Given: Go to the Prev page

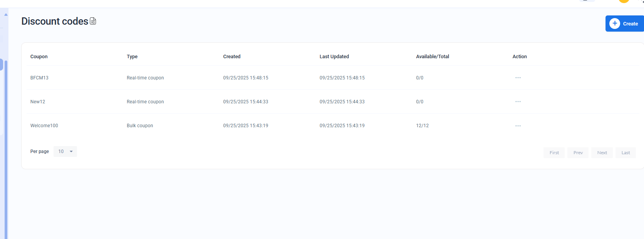Looking at the screenshot, I should click(x=578, y=153).
